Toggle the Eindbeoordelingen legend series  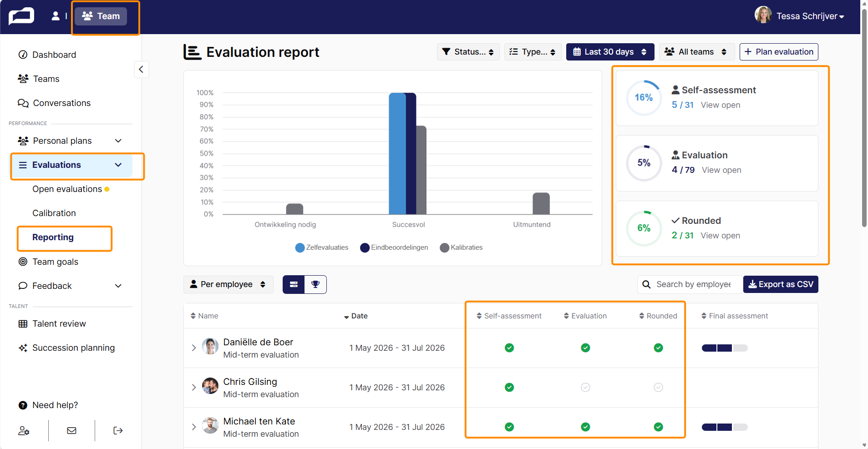click(394, 247)
